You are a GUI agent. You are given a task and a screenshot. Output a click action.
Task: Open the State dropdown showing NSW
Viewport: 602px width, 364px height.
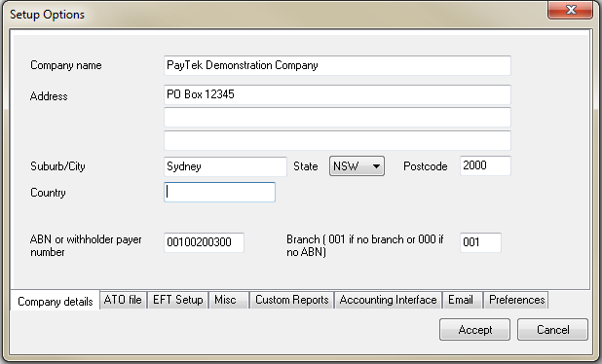click(357, 166)
